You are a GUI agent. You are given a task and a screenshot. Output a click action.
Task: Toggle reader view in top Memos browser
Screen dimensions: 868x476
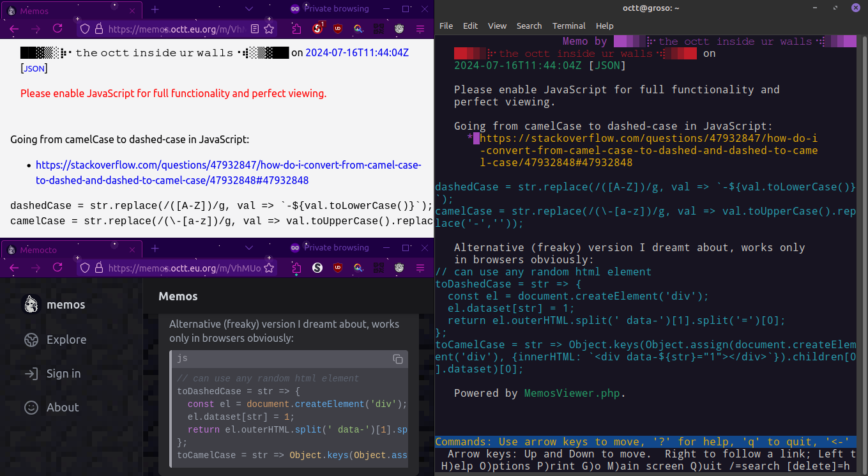click(254, 29)
